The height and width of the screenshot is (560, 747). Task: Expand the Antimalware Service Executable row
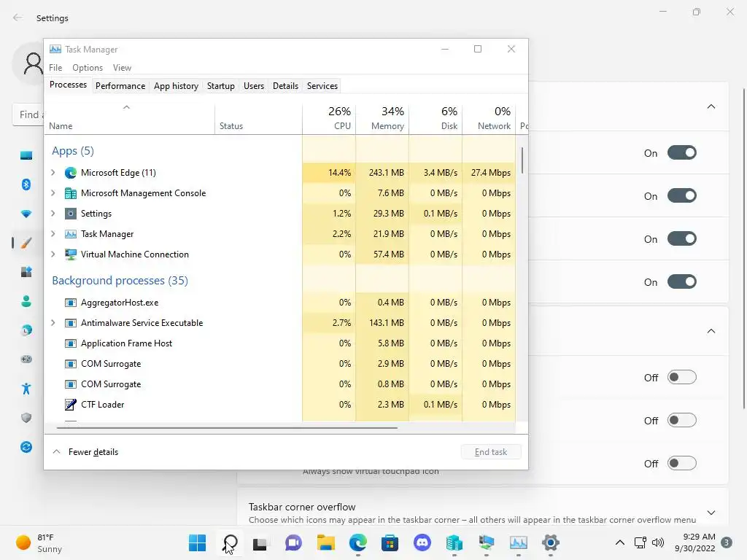[x=53, y=323]
